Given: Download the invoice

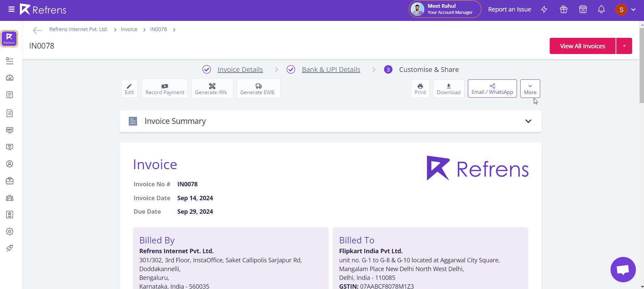Looking at the screenshot, I should (449, 89).
